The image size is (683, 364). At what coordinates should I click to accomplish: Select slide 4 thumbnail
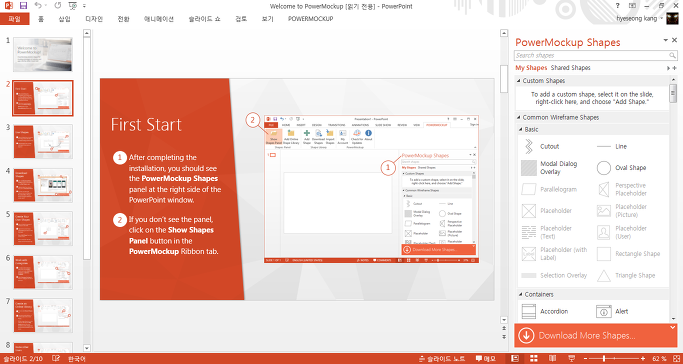coord(43,185)
